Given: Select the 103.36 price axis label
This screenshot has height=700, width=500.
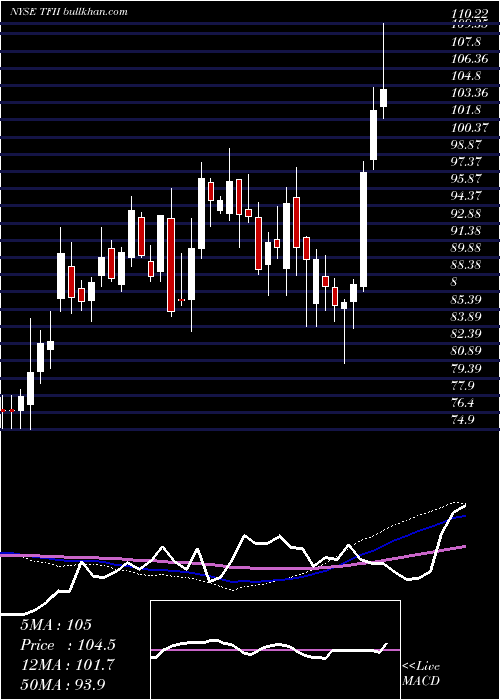Looking at the screenshot, I should point(469,93).
